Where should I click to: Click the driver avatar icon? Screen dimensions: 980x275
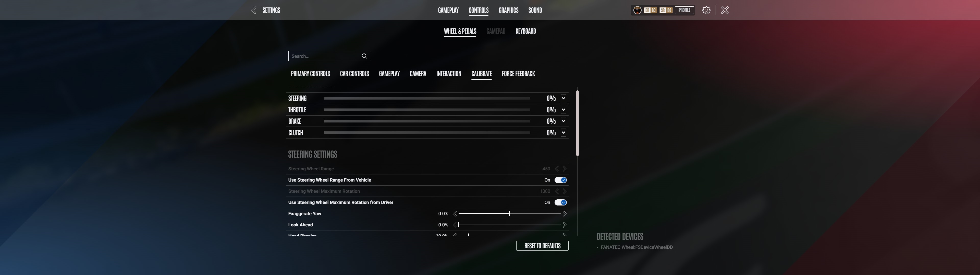point(637,10)
